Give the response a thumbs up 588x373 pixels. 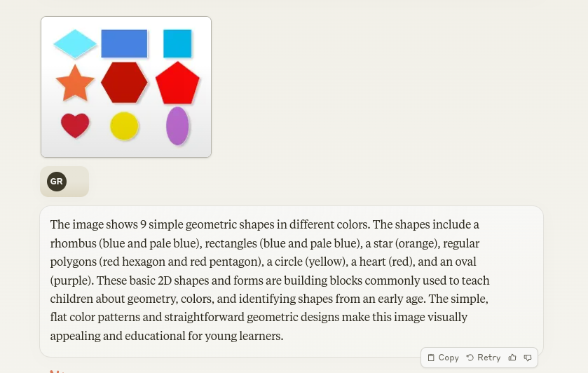click(x=512, y=358)
